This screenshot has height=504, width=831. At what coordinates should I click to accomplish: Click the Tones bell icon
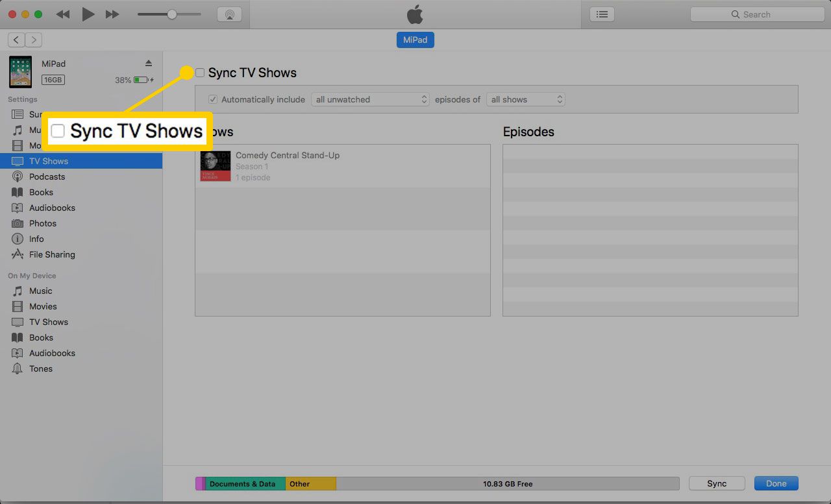(18, 368)
